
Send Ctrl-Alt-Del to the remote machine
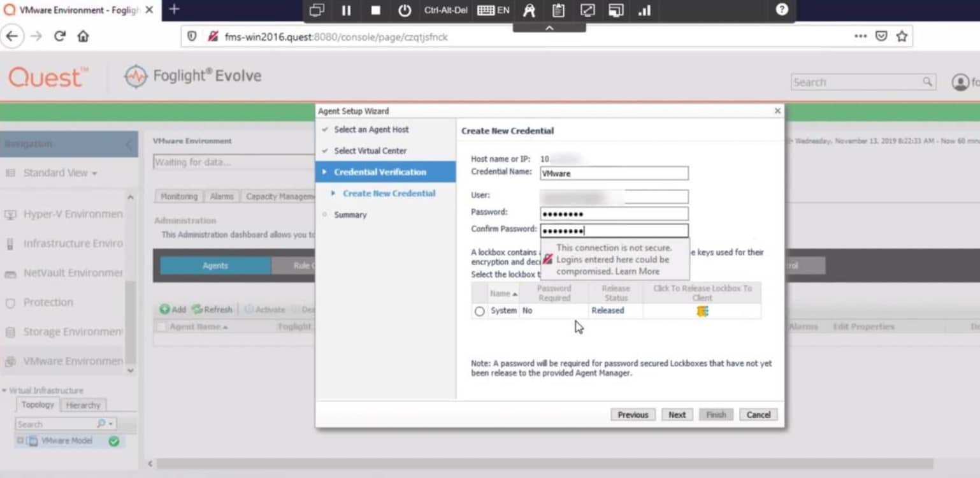coord(446,10)
